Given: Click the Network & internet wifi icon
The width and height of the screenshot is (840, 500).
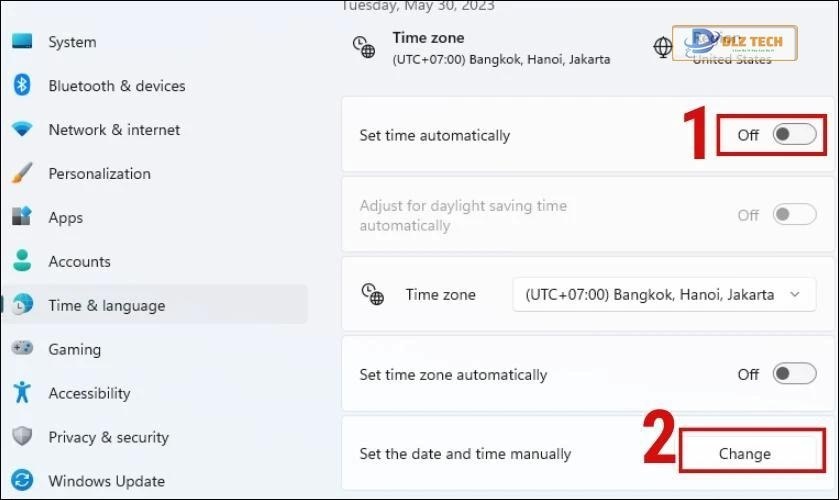Looking at the screenshot, I should coord(22,130).
